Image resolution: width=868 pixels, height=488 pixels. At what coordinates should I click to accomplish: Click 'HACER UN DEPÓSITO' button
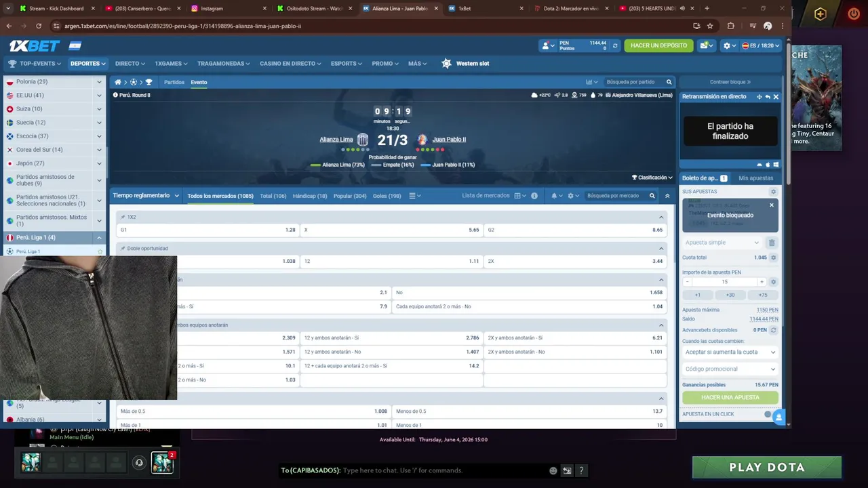click(658, 45)
